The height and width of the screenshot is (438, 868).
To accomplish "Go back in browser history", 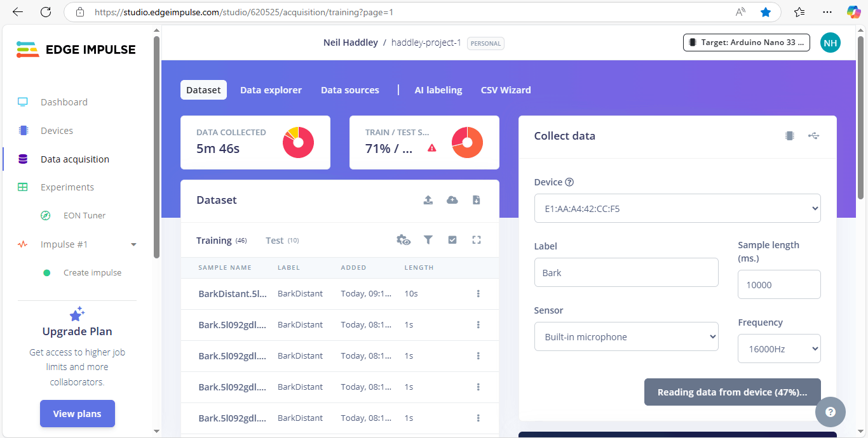I will [18, 12].
